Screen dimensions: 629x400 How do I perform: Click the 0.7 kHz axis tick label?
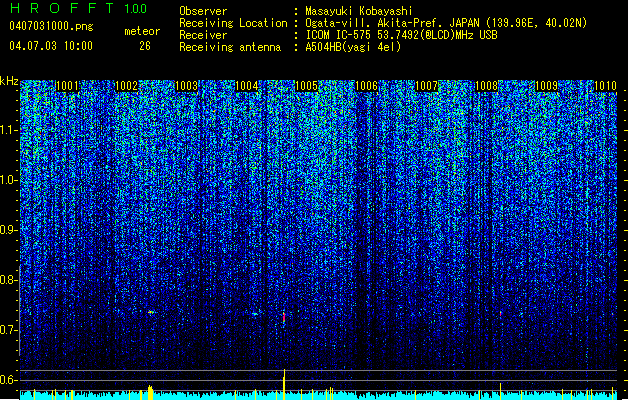(x=8, y=330)
